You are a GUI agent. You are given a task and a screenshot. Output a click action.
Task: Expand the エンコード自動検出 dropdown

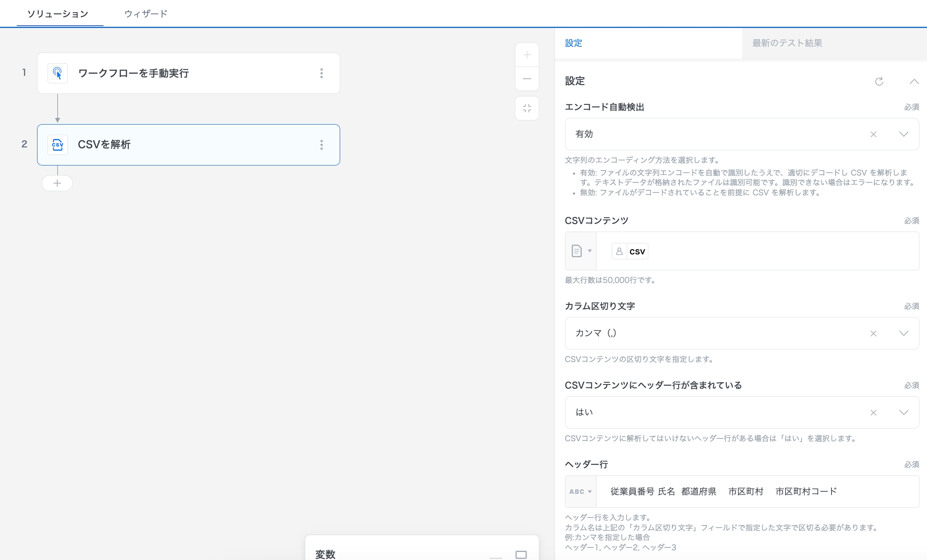point(903,134)
